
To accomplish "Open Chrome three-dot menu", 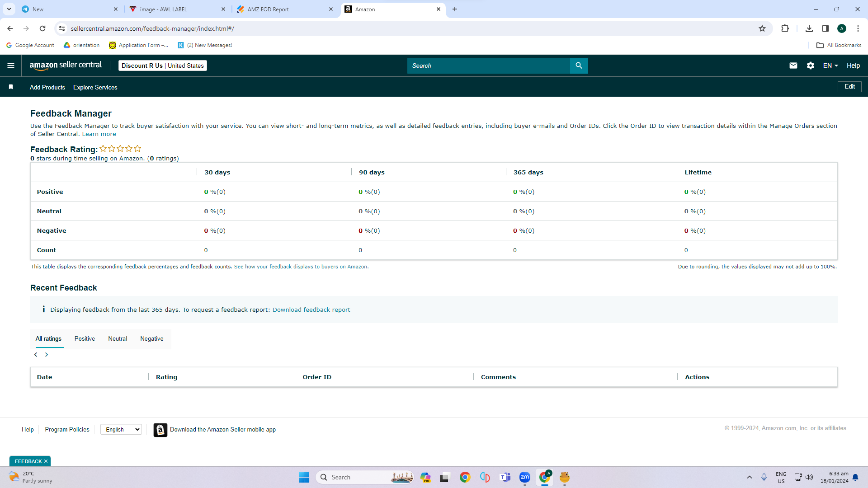I will coord(858,28).
